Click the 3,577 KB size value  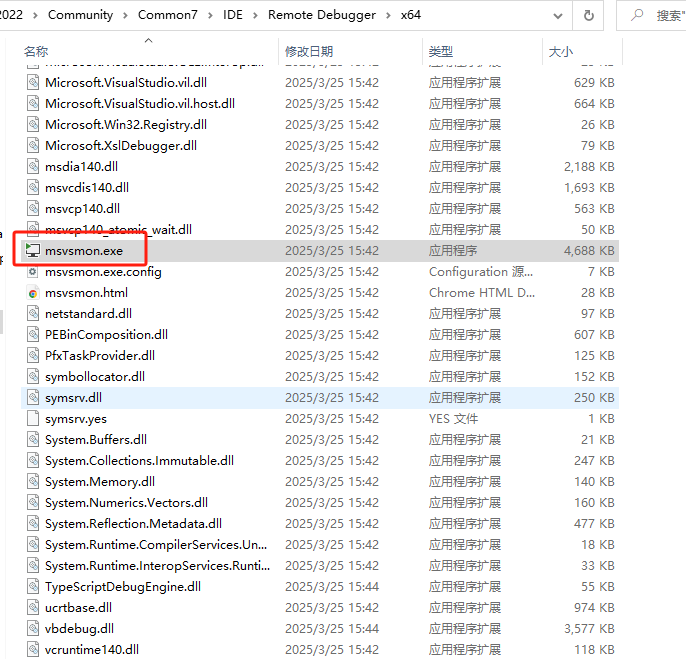point(589,629)
